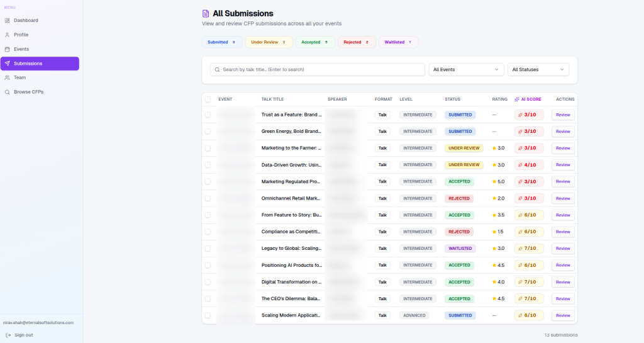Click star rating 2.0 for Omnichannel Retail Marketing
The height and width of the screenshot is (343, 644).
[x=498, y=198]
